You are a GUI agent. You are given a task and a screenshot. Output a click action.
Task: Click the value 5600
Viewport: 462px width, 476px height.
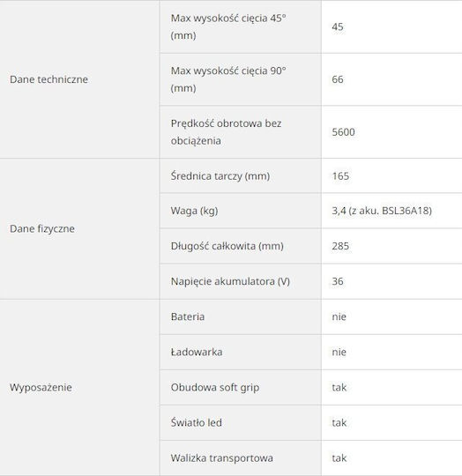343,132
